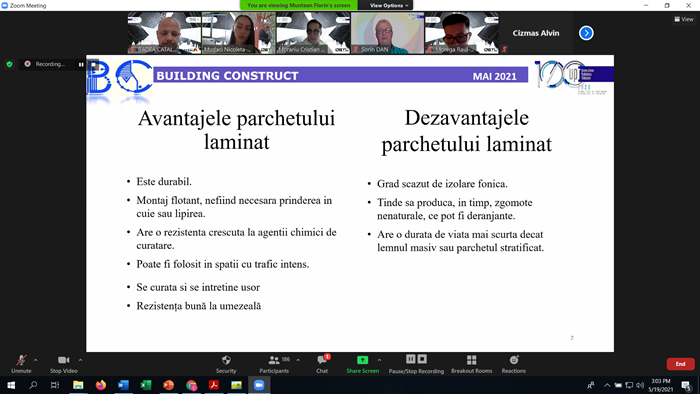This screenshot has width=700, height=394.
Task: Pause recording using the top-left indicator
Action: (x=81, y=64)
